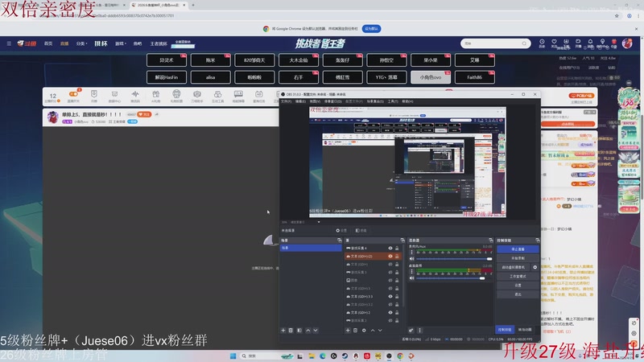
Task: Delete the selected scene with trash icon
Action: [x=291, y=331]
